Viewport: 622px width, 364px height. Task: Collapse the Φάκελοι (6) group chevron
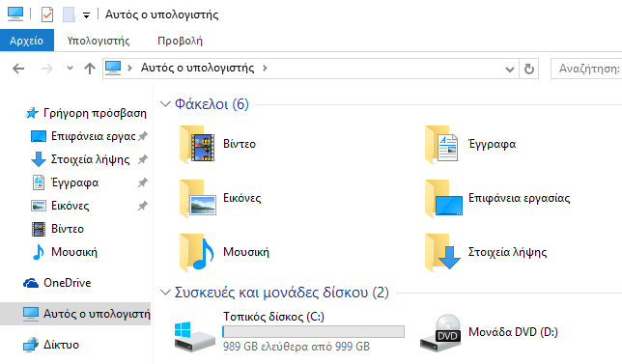pyautogui.click(x=165, y=104)
